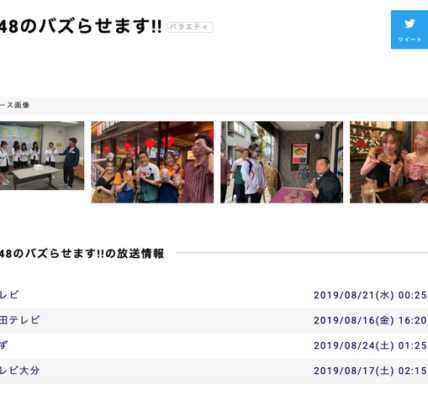428x400 pixels.
Task: Open the group photo with red lanterns
Action: [x=152, y=162]
